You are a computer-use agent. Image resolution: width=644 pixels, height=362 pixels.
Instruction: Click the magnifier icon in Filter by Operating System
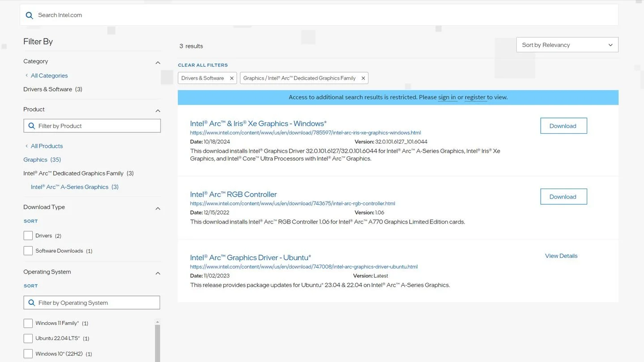click(x=32, y=303)
